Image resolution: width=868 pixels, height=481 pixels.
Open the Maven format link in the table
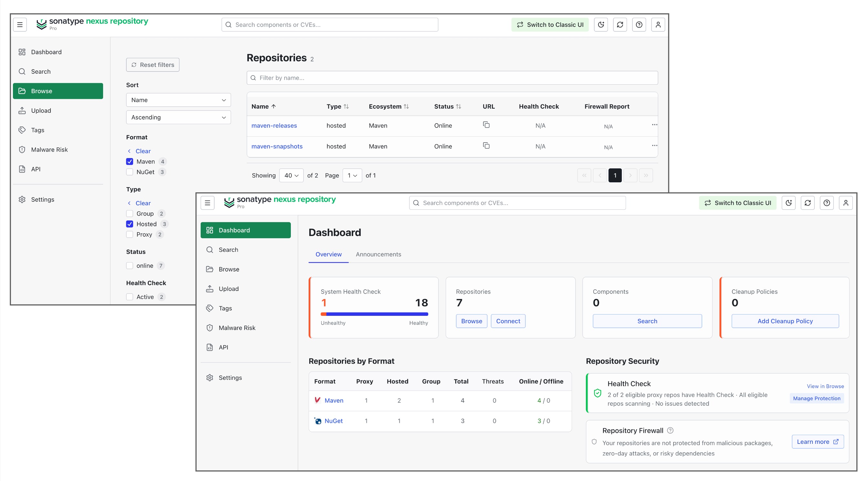click(x=334, y=401)
